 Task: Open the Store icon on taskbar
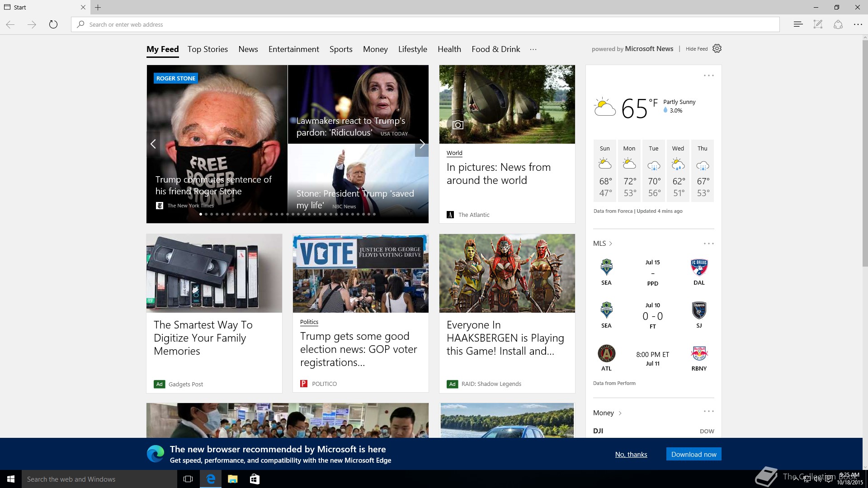255,479
